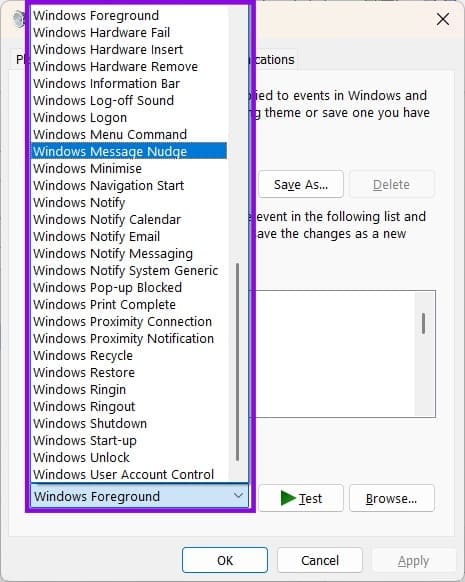This screenshot has width=465, height=582.
Task: Choose Windows Hardware Fail sound
Action: click(129, 33)
